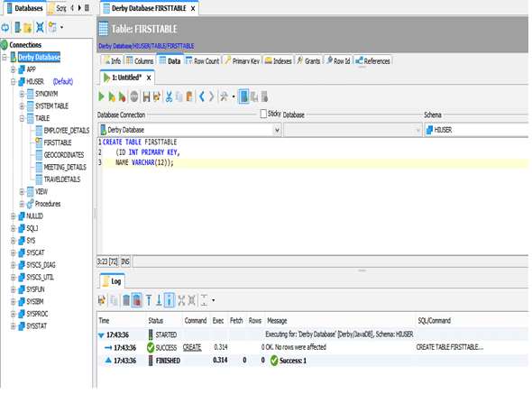The width and height of the screenshot is (532, 394).
Task: Toggle the highlighted blue info log detail button
Action: (x=169, y=300)
